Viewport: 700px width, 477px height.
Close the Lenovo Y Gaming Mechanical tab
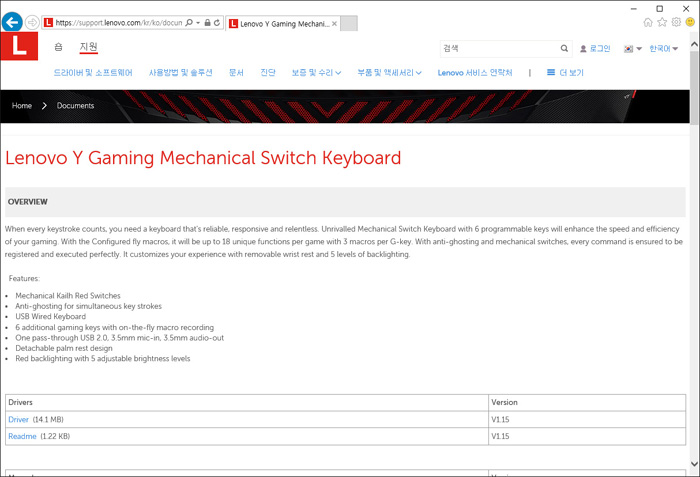tap(334, 24)
